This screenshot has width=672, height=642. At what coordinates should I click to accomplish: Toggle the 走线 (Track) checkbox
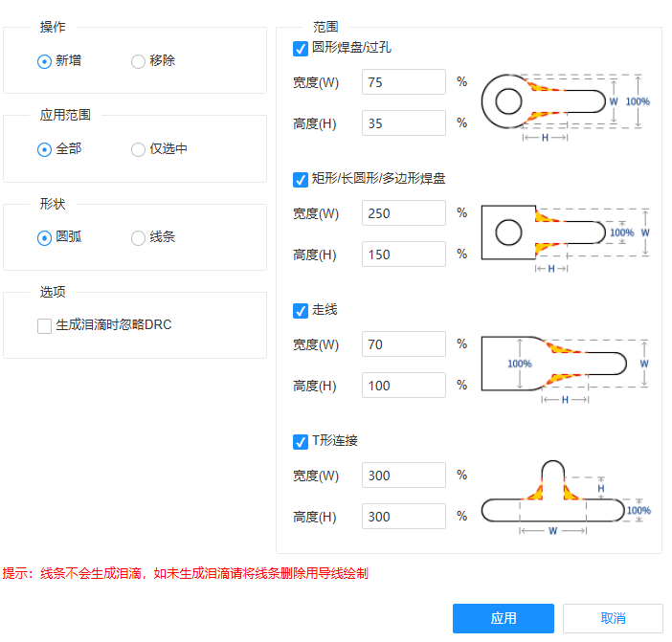(x=301, y=310)
